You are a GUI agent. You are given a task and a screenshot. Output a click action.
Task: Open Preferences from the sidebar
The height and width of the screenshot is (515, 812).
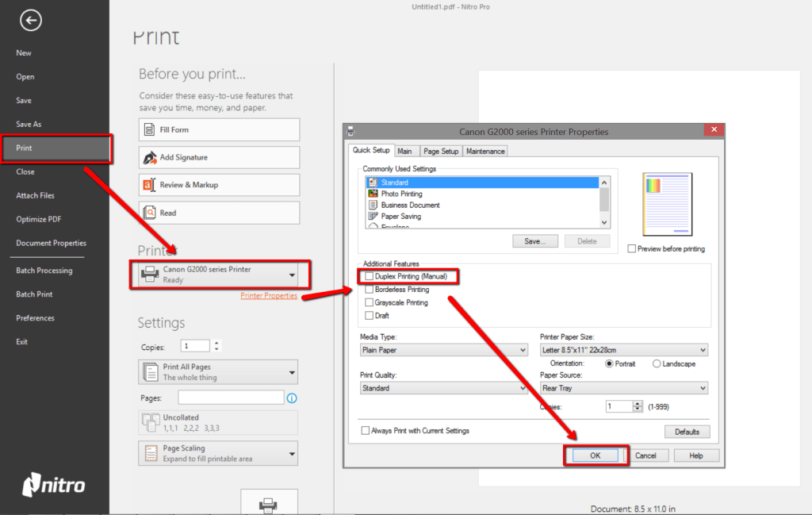click(x=35, y=318)
